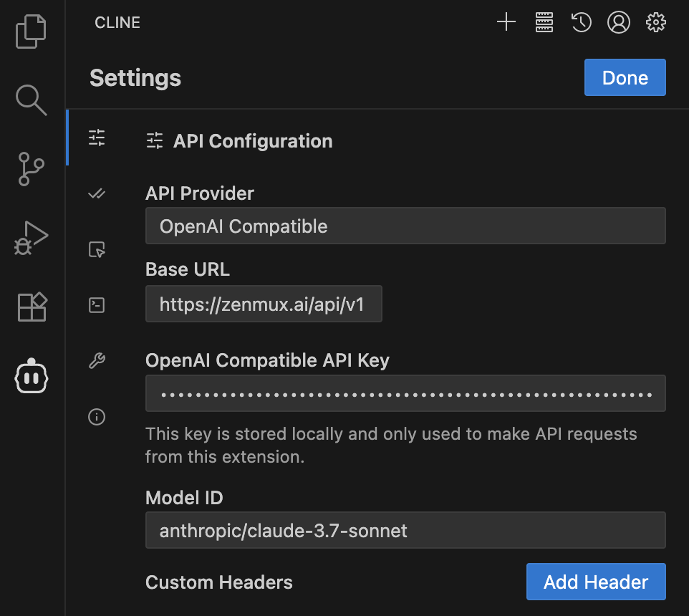Open the Search view in activity bar
689x616 pixels.
[x=31, y=100]
